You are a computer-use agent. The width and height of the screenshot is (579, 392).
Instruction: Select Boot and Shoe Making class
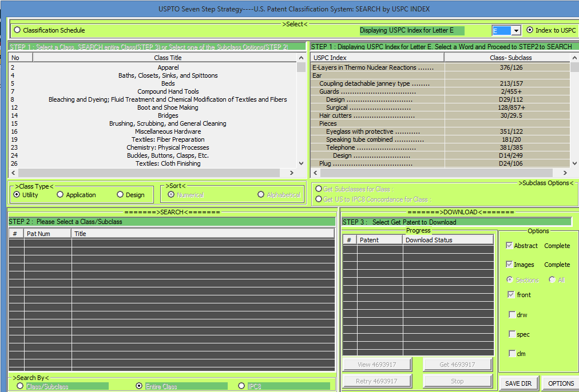point(153,107)
